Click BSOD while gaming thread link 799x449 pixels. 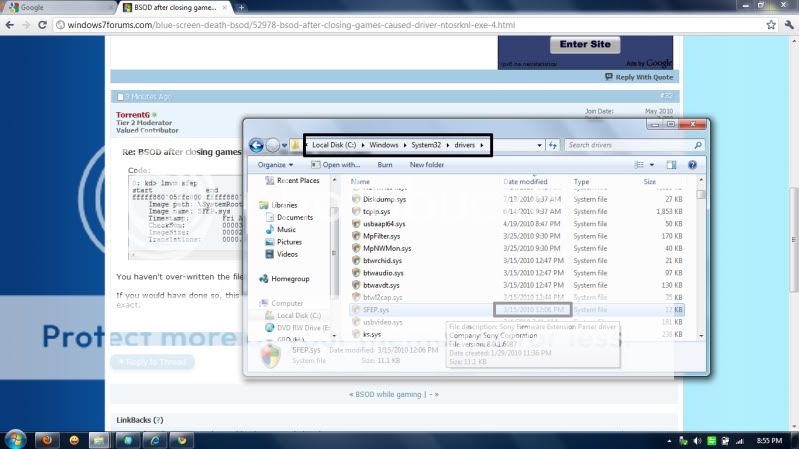388,394
